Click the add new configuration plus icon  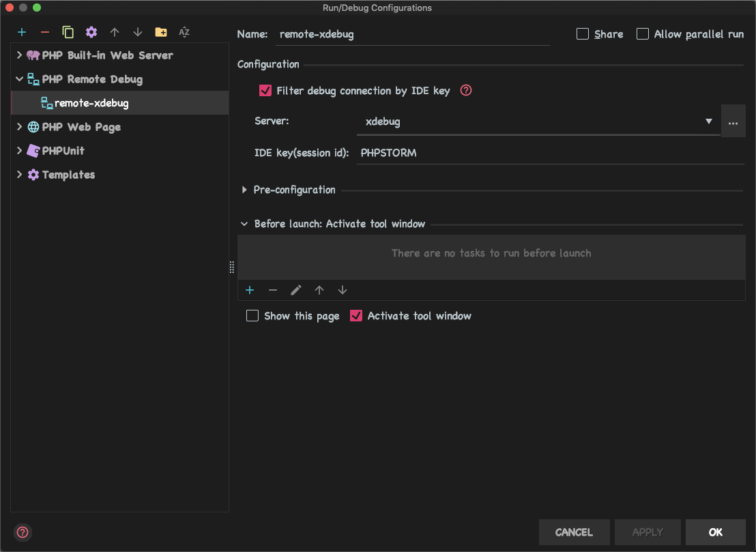coord(22,32)
